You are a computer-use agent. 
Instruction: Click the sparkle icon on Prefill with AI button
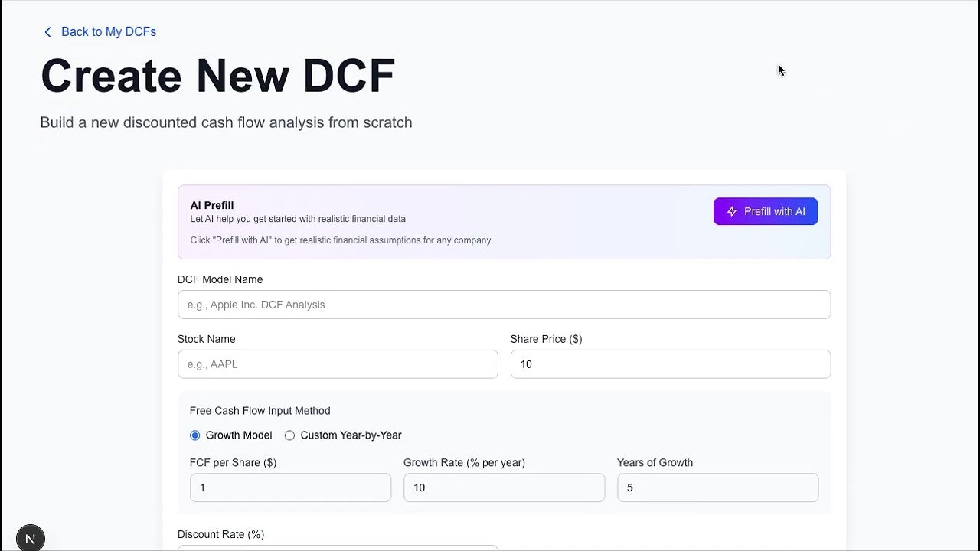(732, 211)
